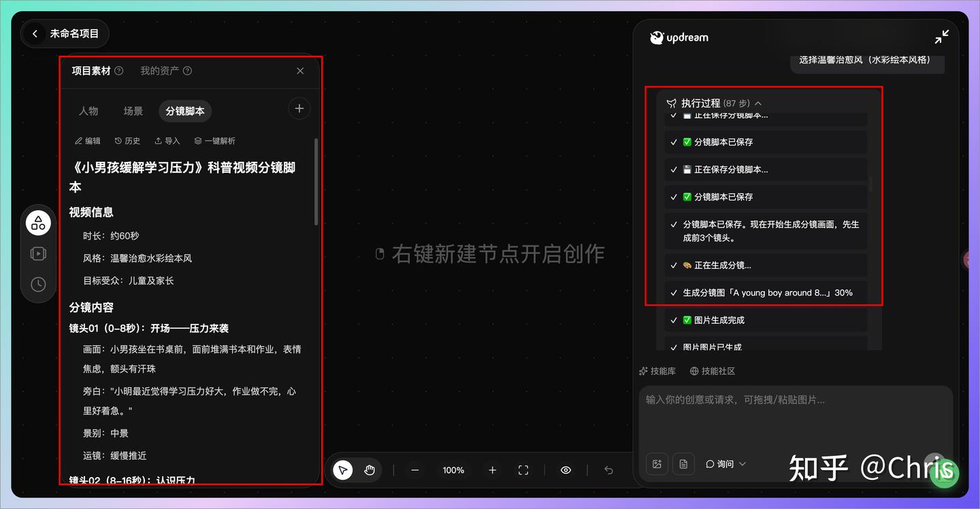980x509 pixels.
Task: Toggle canvas visibility eye icon
Action: [566, 470]
